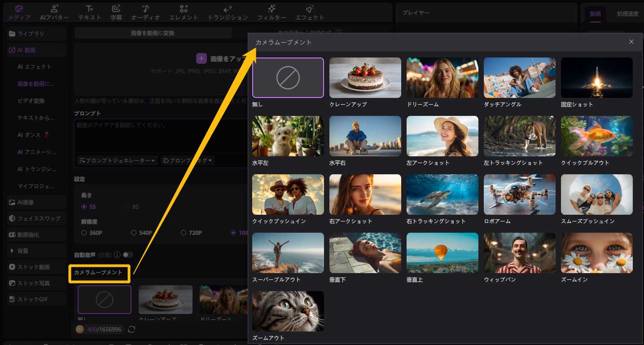644x345 pixels.
Task: Open the トランジション icon
Action: click(228, 9)
